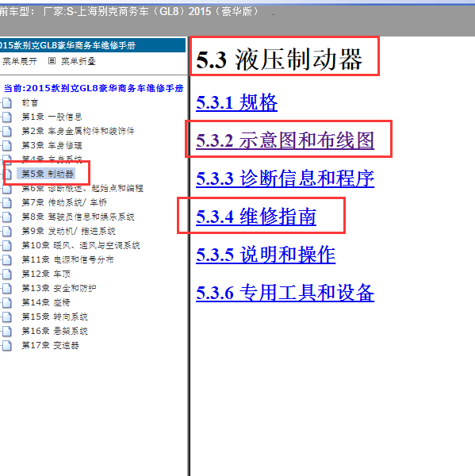
Task: Open the 5.3.1 规格 link
Action: [237, 102]
